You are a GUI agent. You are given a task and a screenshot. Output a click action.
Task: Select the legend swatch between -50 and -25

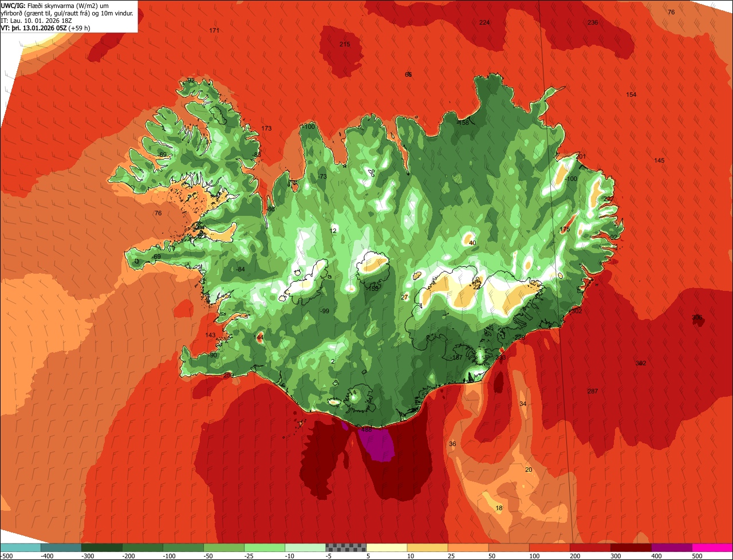point(224,547)
